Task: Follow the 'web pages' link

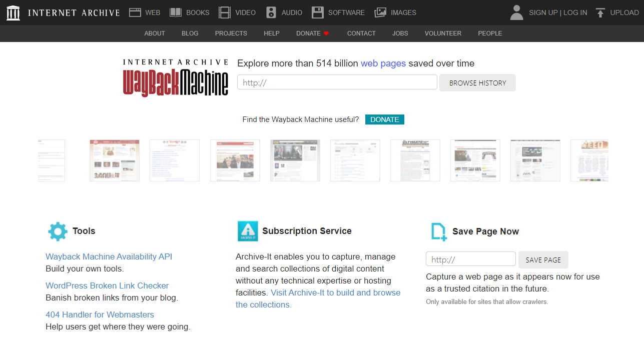Action: coord(383,63)
